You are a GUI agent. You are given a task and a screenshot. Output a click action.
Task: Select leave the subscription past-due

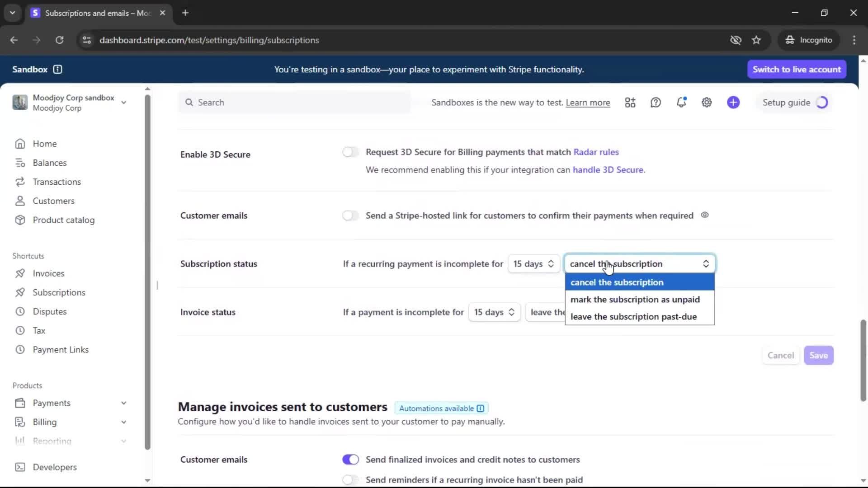click(x=633, y=317)
